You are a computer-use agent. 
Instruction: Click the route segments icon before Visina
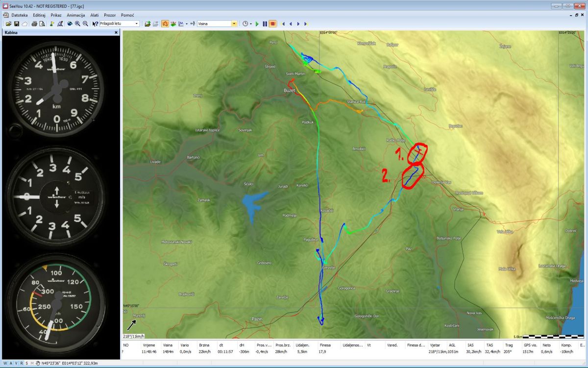(193, 24)
